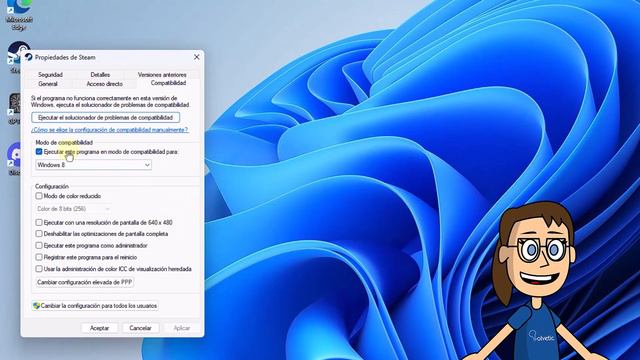Click the Propiedades de Steam title text
640x360 pixels.
[65, 58]
